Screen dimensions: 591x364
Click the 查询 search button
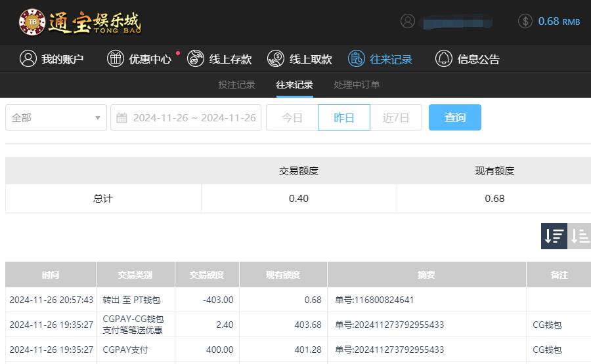click(x=454, y=117)
